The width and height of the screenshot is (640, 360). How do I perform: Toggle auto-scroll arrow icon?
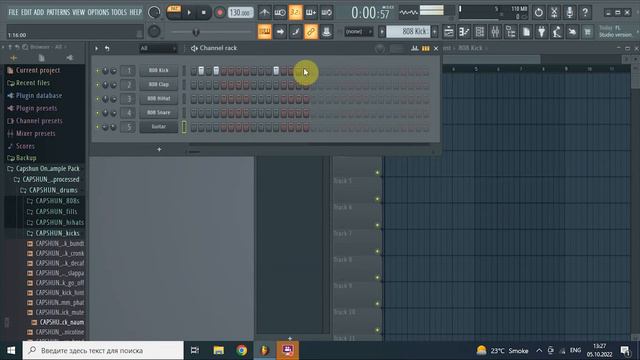tap(280, 31)
